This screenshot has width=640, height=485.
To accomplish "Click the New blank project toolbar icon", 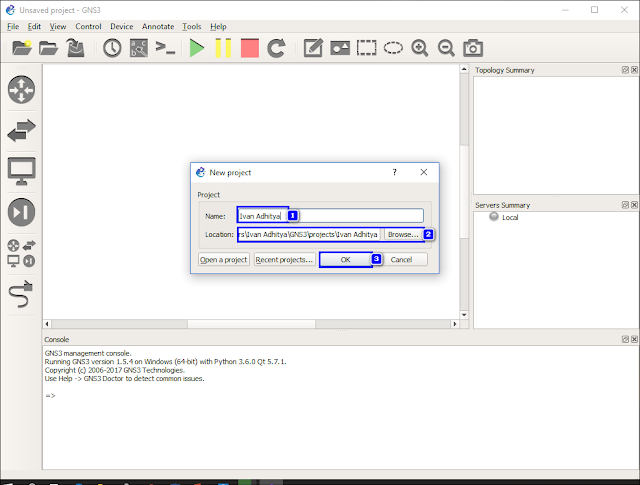I will pos(22,48).
